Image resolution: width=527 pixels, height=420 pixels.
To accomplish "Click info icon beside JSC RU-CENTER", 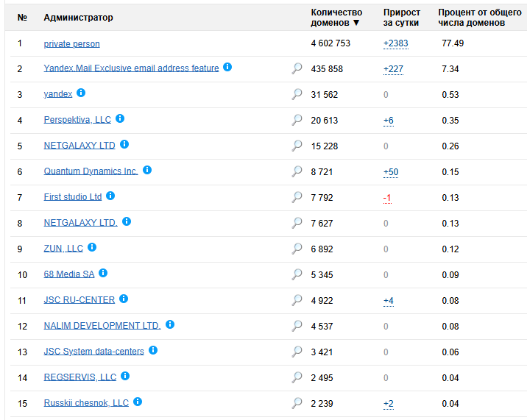I will tap(124, 299).
